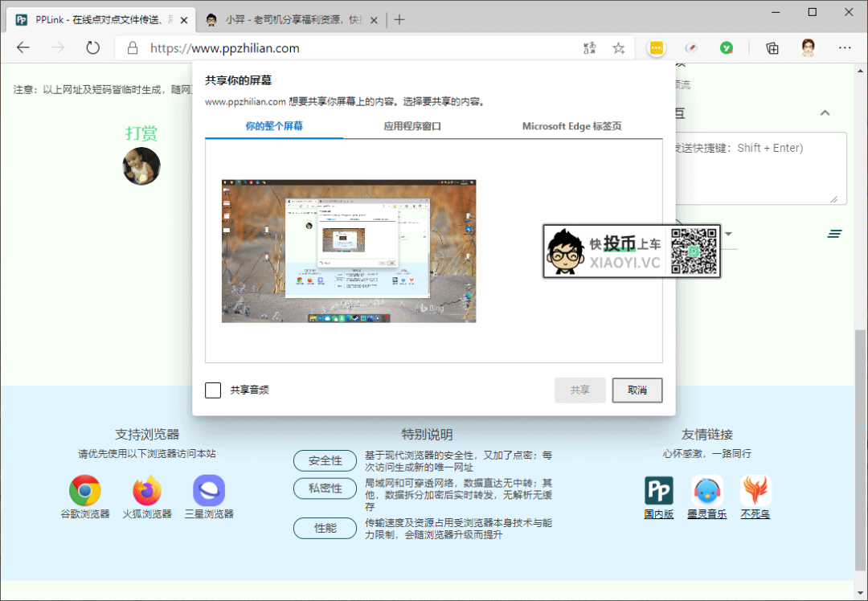Click the Samsung browser icon 三星浏览器

(208, 490)
